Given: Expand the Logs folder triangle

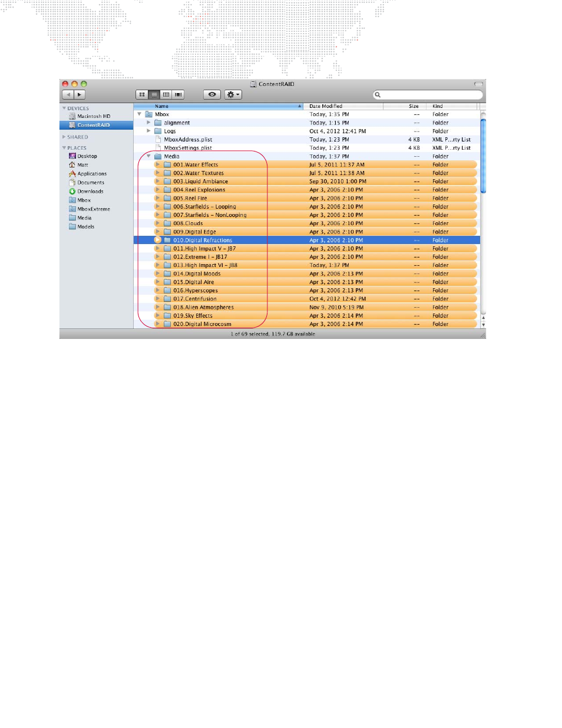Looking at the screenshot, I should 148,131.
